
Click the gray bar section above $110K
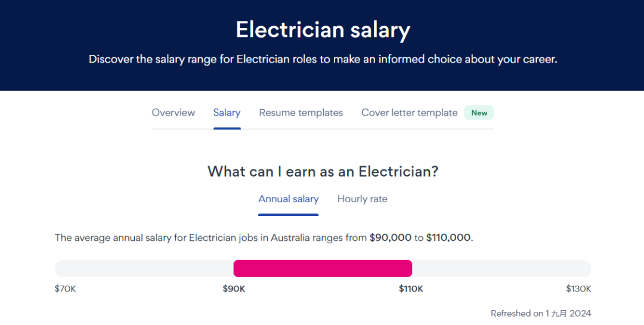click(501, 268)
